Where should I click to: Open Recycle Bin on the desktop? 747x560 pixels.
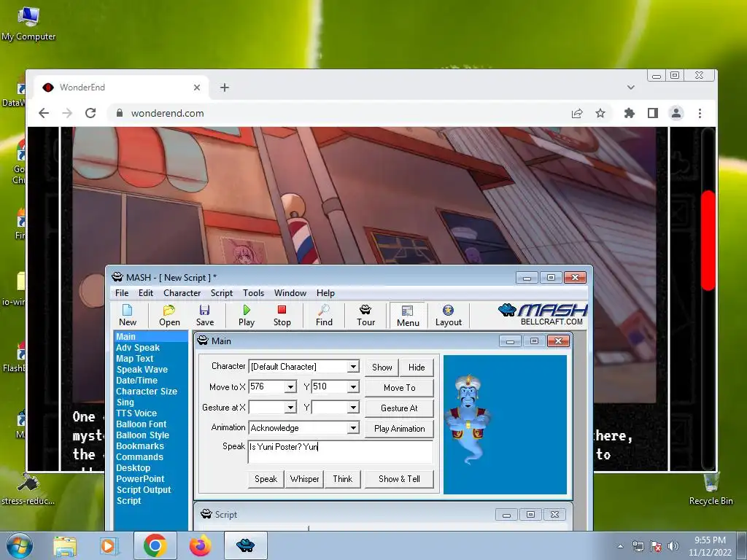pyautogui.click(x=711, y=488)
